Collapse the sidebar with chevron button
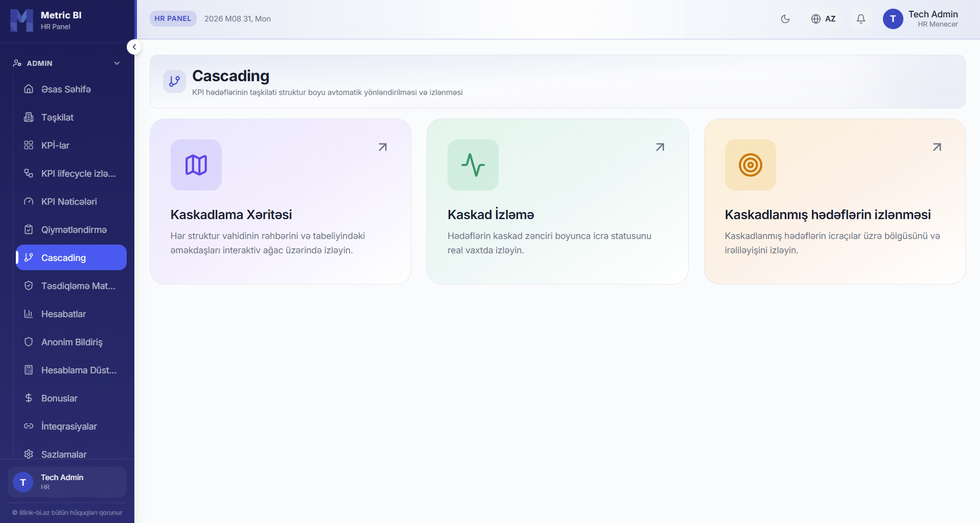Image resolution: width=980 pixels, height=523 pixels. [134, 47]
